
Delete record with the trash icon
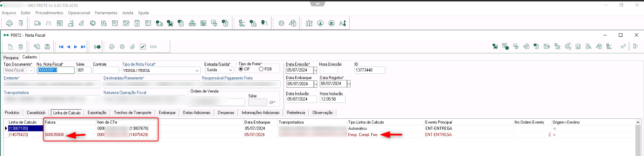click(x=20, y=46)
